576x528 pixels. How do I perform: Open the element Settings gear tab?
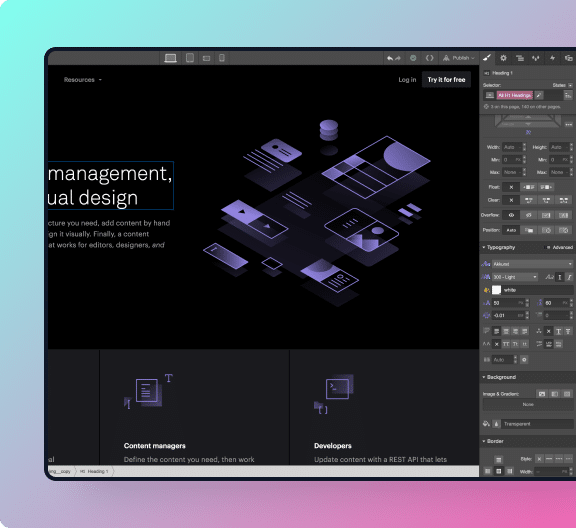tap(503, 58)
